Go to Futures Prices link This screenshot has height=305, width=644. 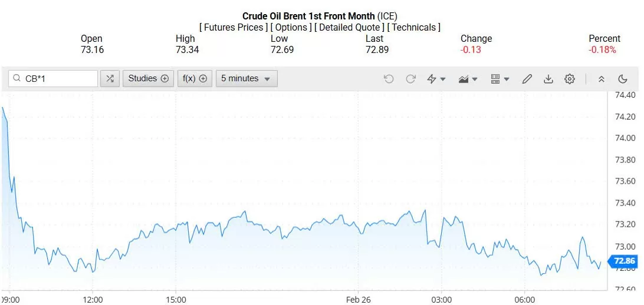pos(234,27)
